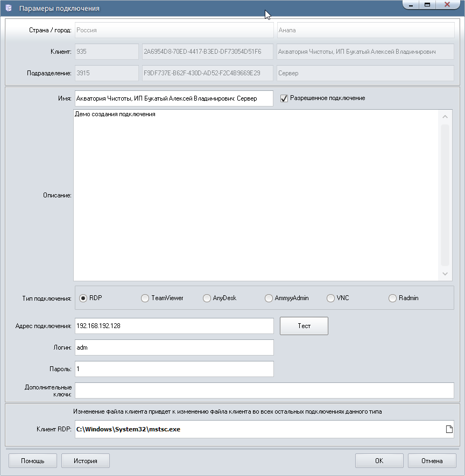Click the Имя connection name field
Viewport: 465px width, 476px height.
173,98
